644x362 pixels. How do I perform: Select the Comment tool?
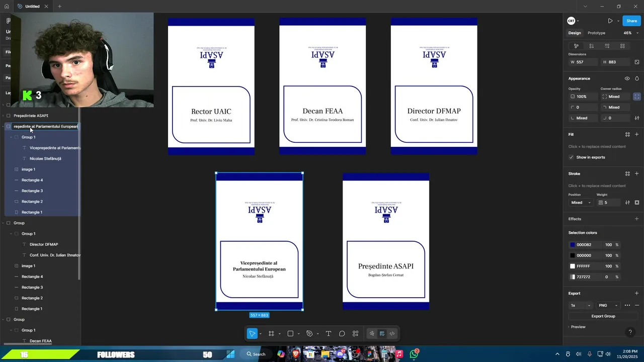pos(342,334)
